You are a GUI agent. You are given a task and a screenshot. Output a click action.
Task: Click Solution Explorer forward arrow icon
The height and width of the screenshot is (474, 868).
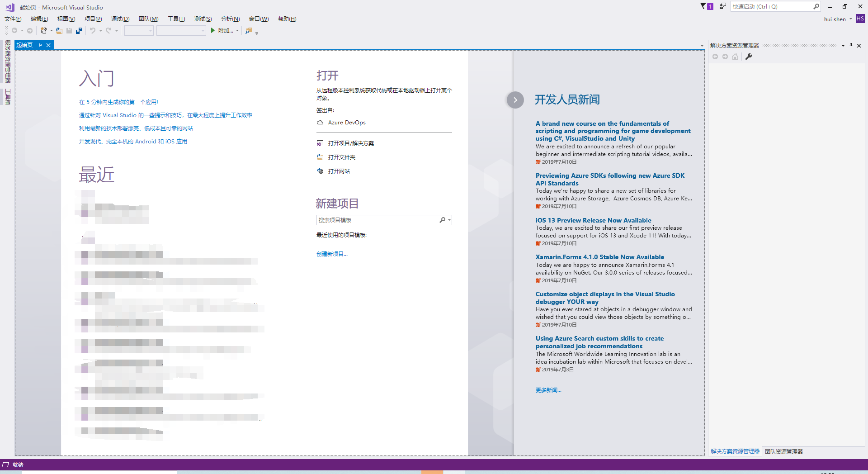tap(725, 57)
